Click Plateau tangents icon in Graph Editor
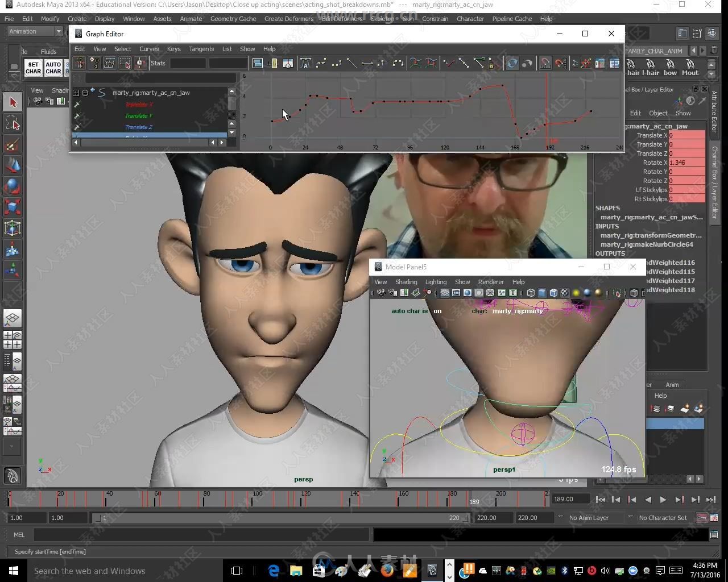Viewport: 728px width, 582px height. [x=398, y=63]
